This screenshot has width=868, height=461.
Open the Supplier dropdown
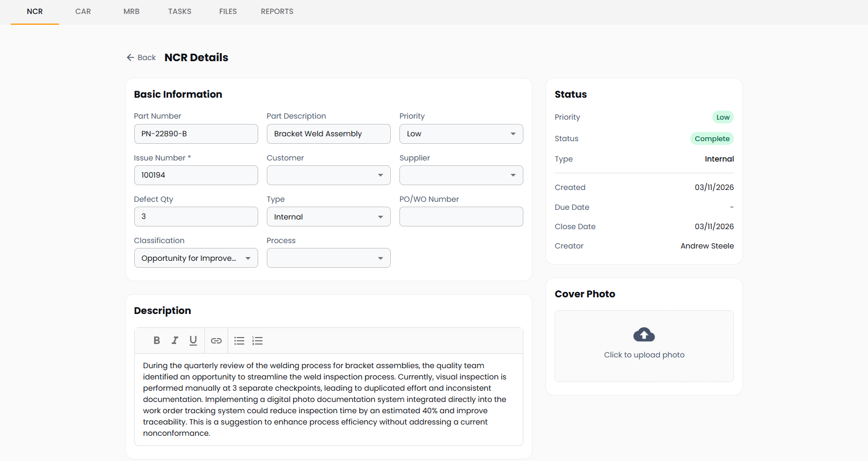[x=461, y=175]
